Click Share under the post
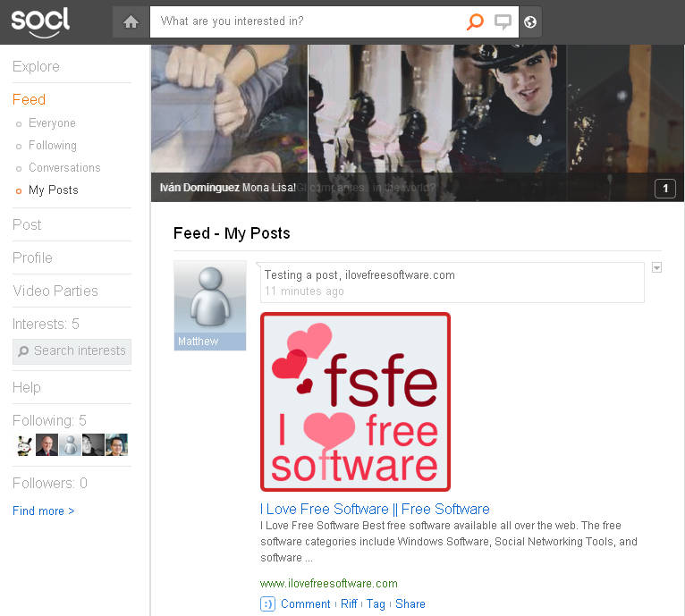Image resolution: width=685 pixels, height=616 pixels. pos(410,603)
